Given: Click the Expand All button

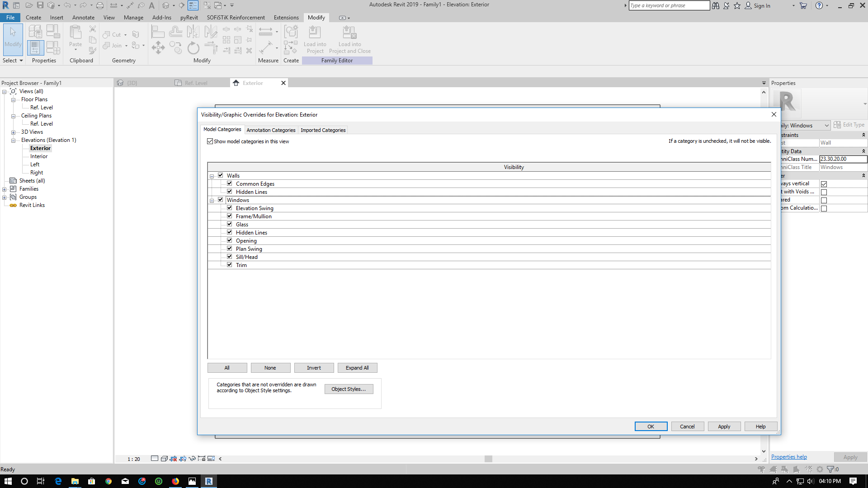Looking at the screenshot, I should pyautogui.click(x=357, y=367).
